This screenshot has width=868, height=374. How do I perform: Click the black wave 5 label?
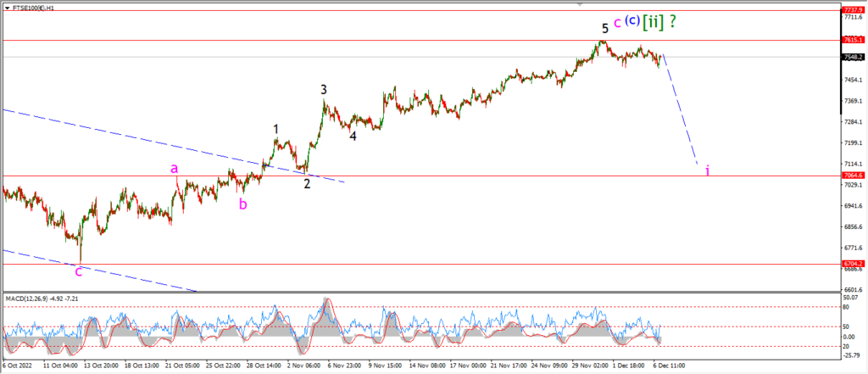coord(605,28)
